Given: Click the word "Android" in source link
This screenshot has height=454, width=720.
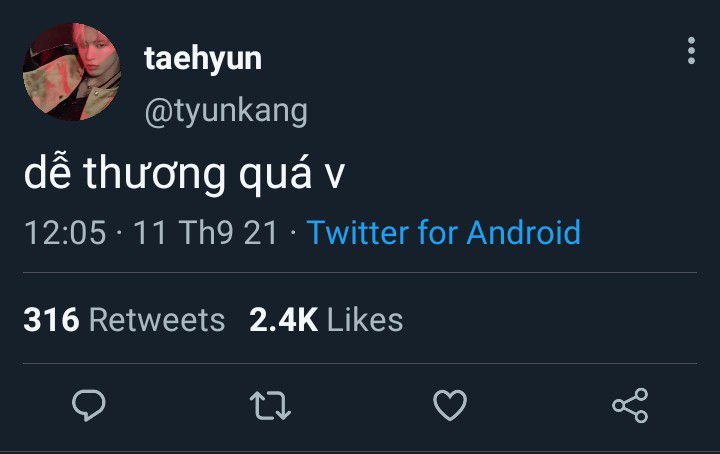Looking at the screenshot, I should (x=524, y=232).
